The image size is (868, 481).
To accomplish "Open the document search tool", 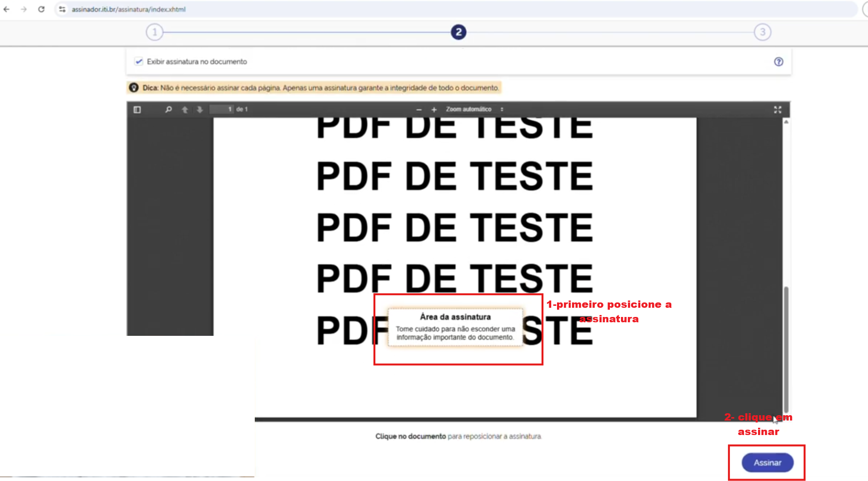I will 168,109.
